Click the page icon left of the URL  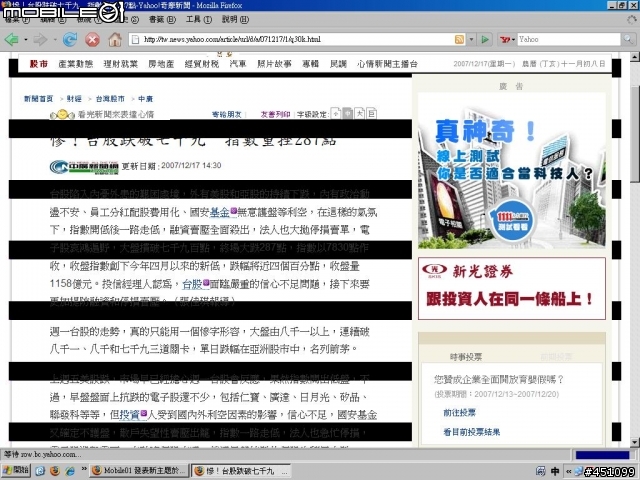click(135, 39)
